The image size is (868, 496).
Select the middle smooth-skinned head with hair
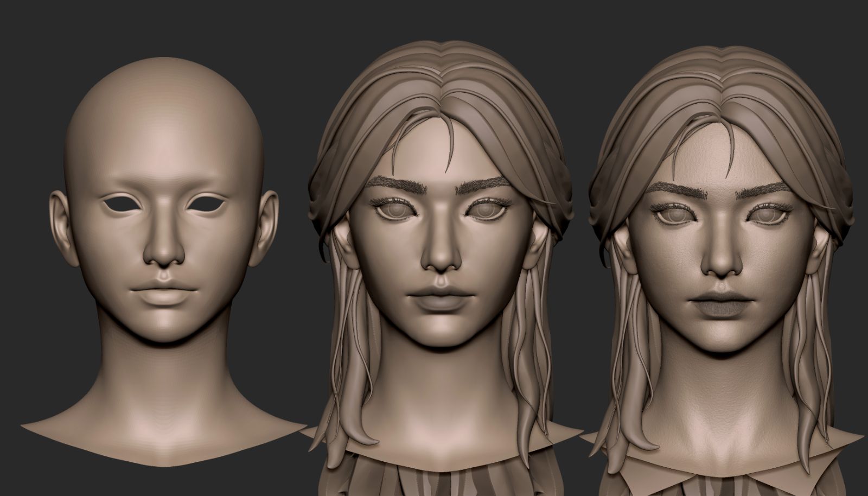pyautogui.click(x=441, y=269)
